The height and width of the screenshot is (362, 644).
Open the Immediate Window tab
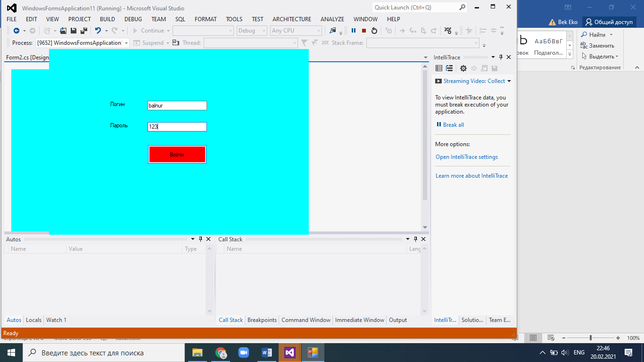[360, 320]
